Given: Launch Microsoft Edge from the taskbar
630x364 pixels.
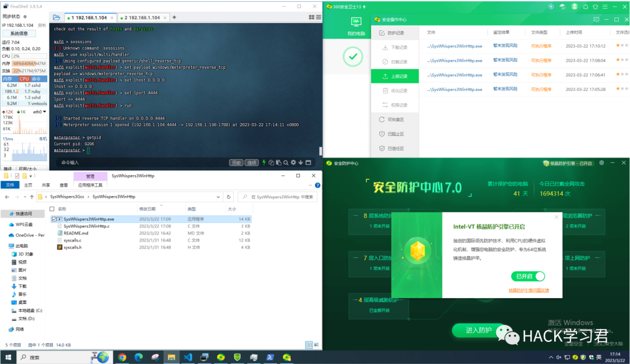Looking at the screenshot, I should pos(139,357).
